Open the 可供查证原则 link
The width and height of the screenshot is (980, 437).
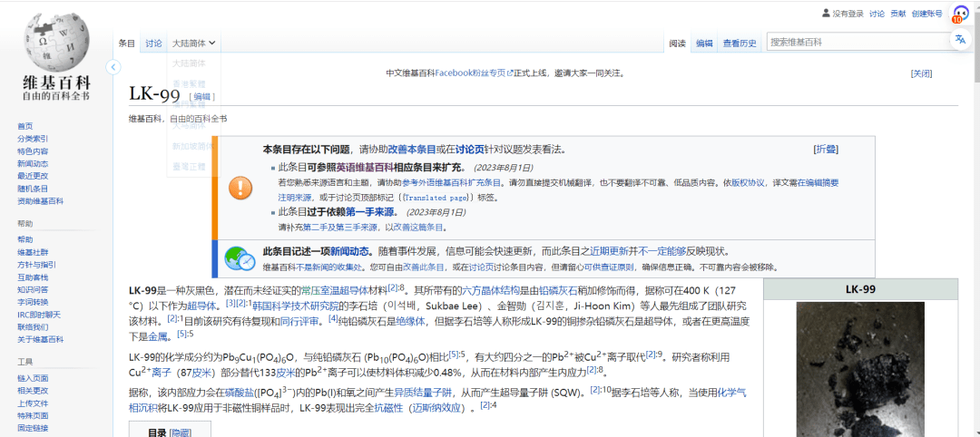click(x=610, y=267)
